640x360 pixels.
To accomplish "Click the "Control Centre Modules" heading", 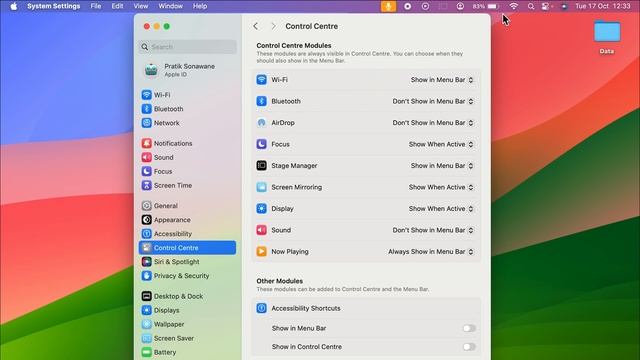I will click(294, 45).
